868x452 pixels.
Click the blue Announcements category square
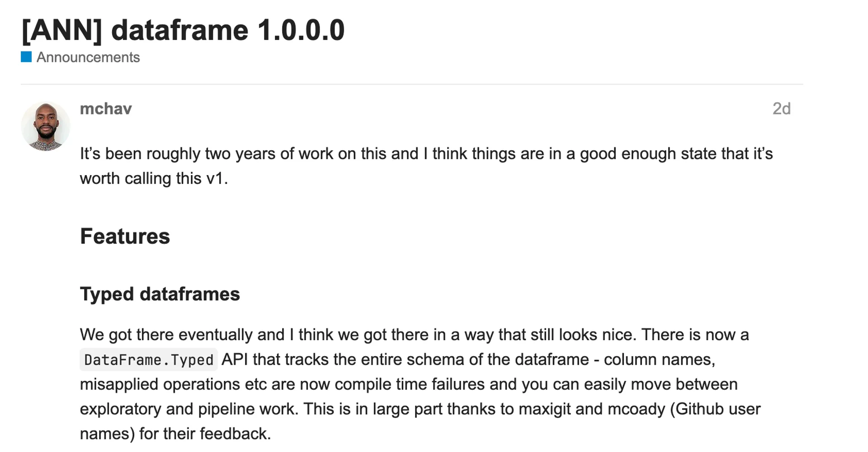point(26,57)
